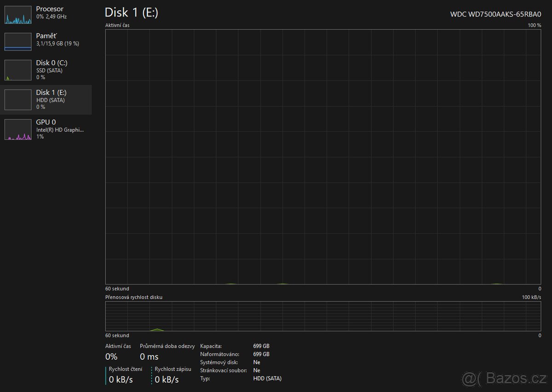Click the Procesor mini graph thumbnail
The image size is (552, 392).
(x=18, y=15)
